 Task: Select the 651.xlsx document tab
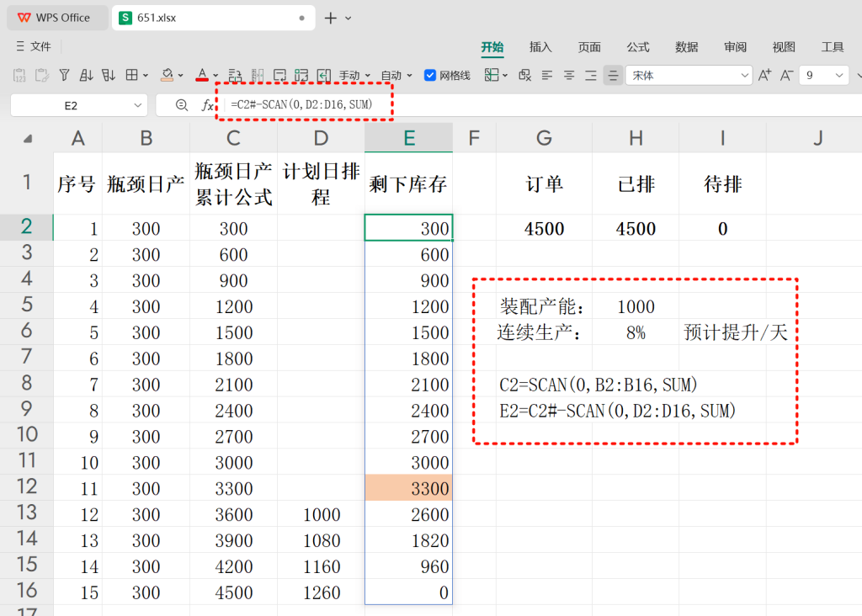coord(213,18)
